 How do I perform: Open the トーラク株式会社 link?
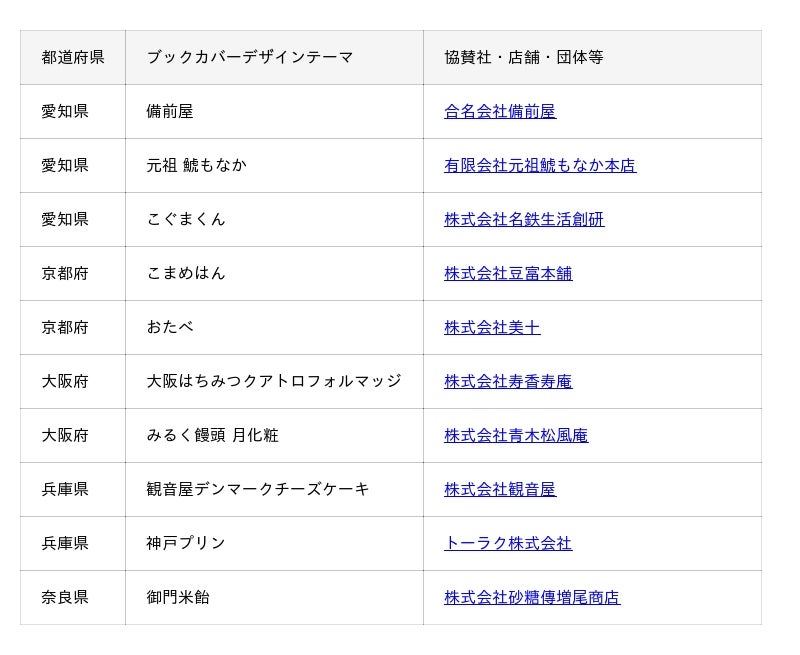(508, 543)
